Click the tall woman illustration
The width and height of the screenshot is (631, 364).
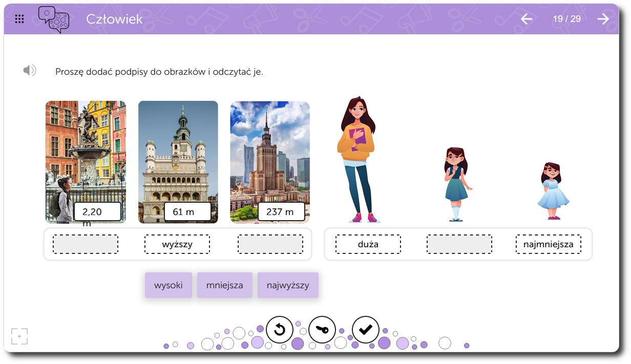(358, 159)
